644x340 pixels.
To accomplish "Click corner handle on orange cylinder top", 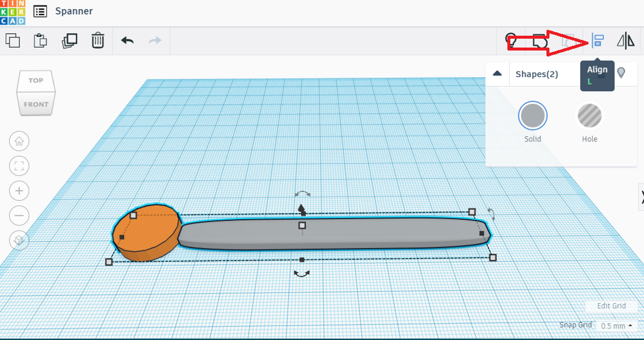I will [133, 215].
